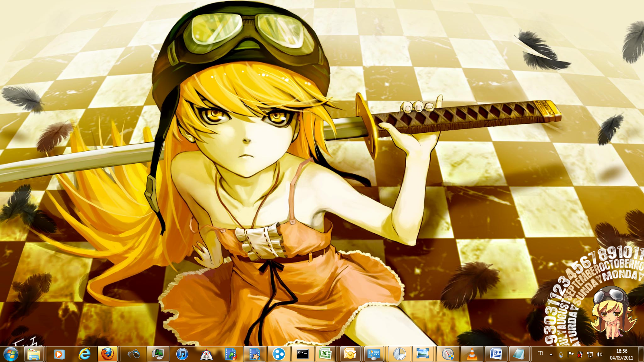The image size is (644, 362).
Task: Click the landscape picture icon in the taskbar
Action: [x=423, y=354]
